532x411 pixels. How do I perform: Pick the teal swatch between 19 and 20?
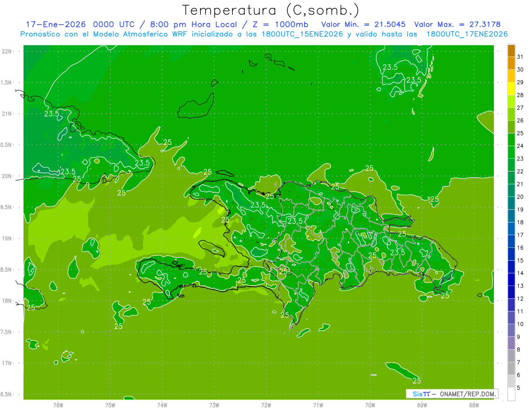(511, 203)
